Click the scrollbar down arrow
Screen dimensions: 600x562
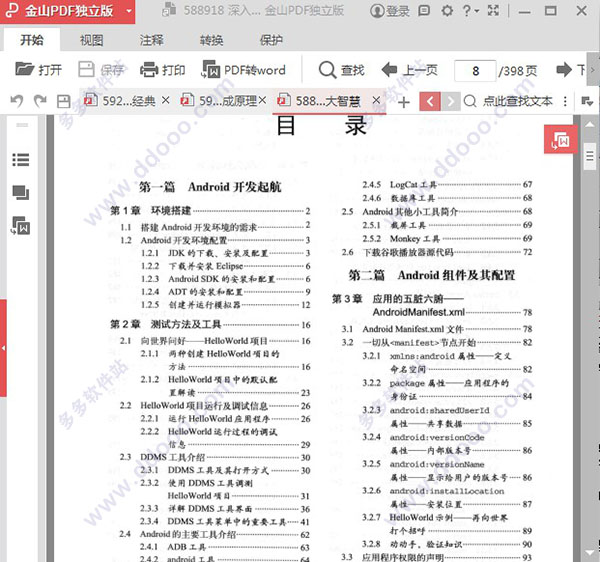pyautogui.click(x=590, y=552)
